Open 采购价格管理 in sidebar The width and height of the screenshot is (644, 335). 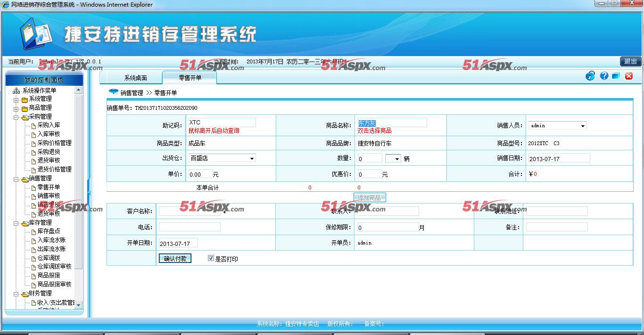[x=54, y=143]
